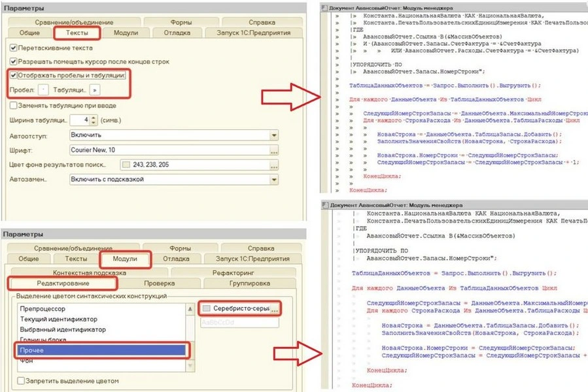Click the Табуляция symbol picker button
Viewport: 588px width, 392px height.
pos(95,90)
